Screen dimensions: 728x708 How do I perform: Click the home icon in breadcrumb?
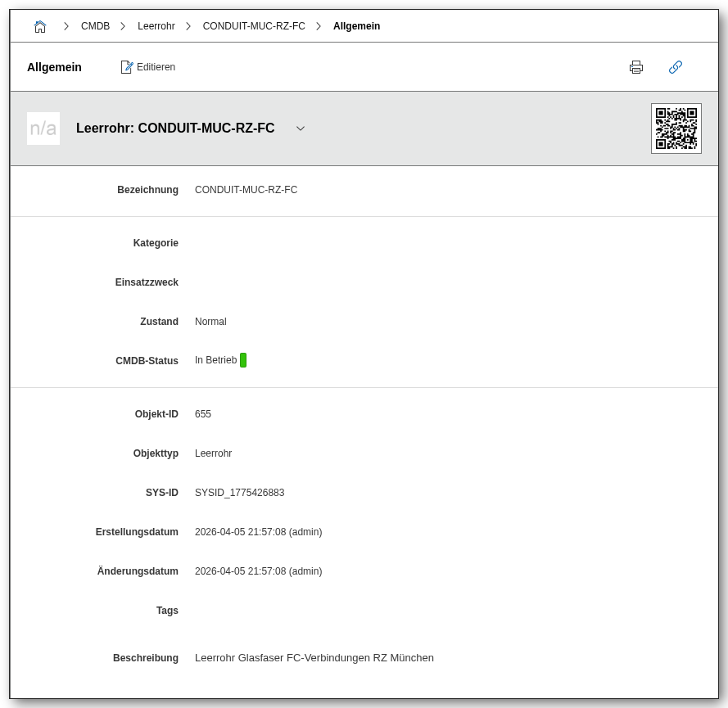40,26
